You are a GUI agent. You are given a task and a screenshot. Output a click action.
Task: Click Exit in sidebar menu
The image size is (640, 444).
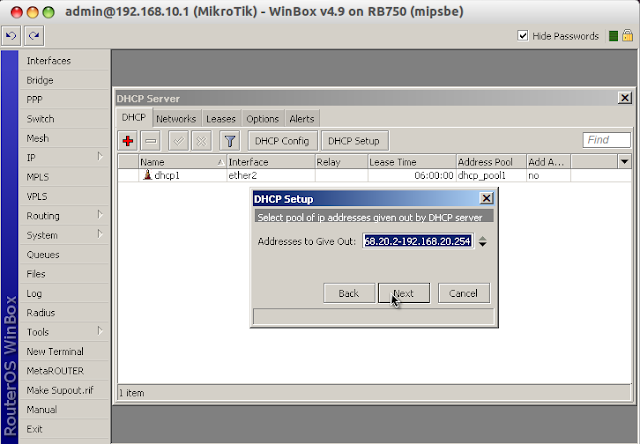tap(64, 429)
